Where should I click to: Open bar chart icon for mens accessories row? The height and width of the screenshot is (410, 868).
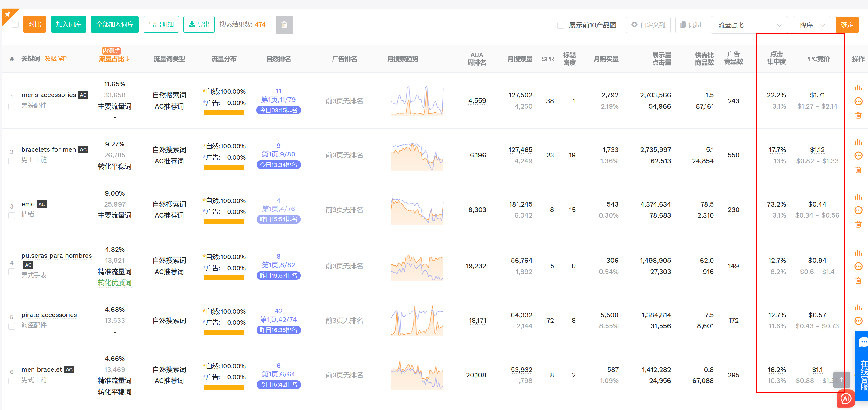[858, 88]
